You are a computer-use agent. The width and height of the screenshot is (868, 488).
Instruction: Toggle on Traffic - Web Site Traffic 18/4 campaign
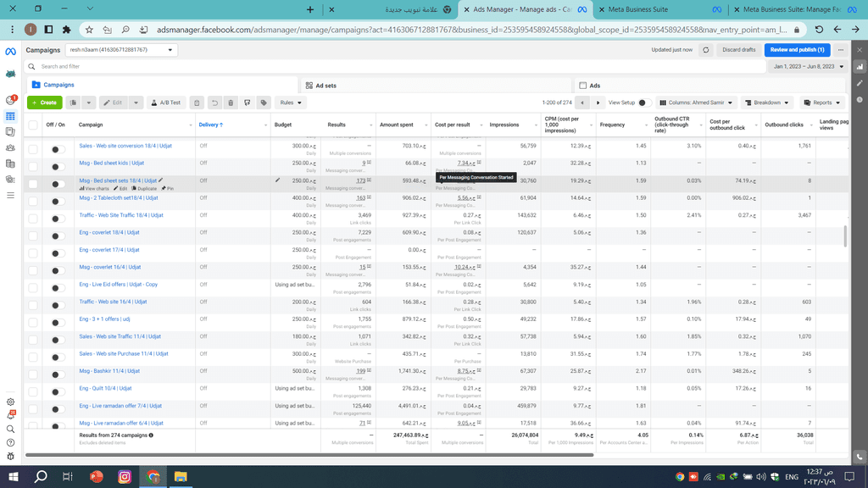pos(57,219)
